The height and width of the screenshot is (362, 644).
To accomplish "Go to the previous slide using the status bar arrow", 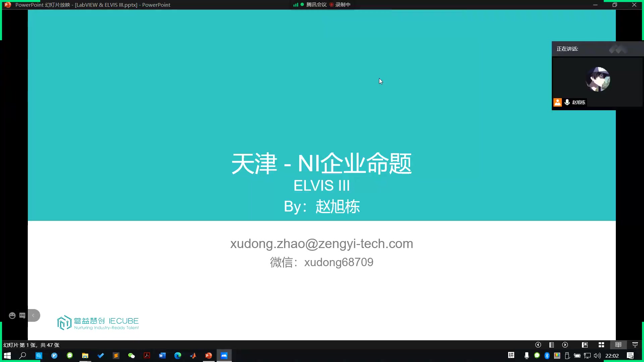I will tap(538, 345).
